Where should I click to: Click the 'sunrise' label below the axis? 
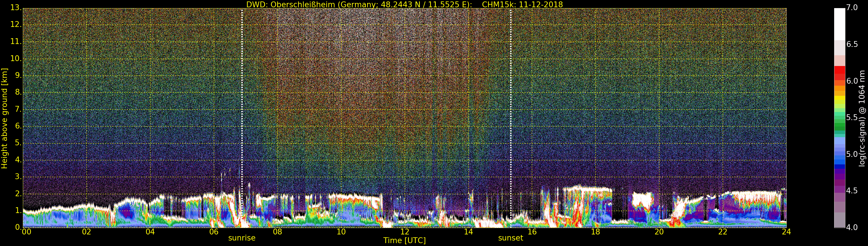point(242,238)
